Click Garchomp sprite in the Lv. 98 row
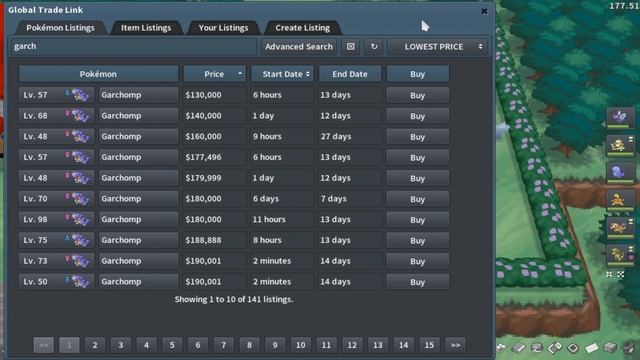 [x=80, y=220]
